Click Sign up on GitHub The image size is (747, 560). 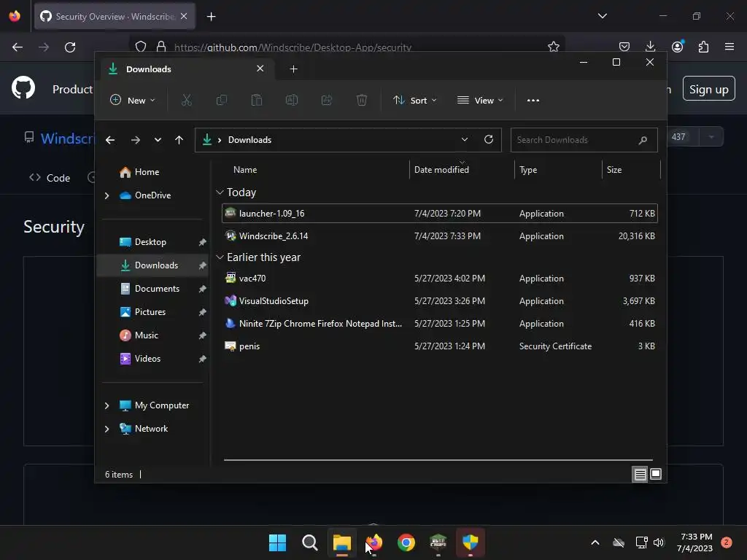point(708,89)
